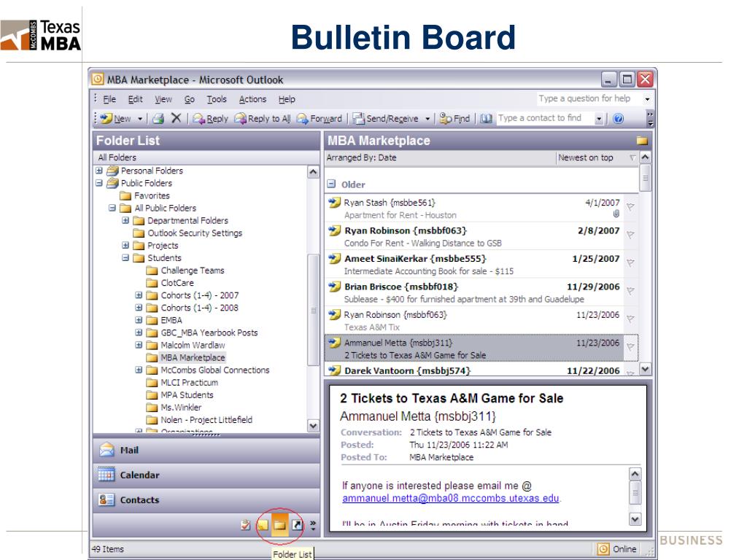Click the Online status indicator

click(x=617, y=549)
